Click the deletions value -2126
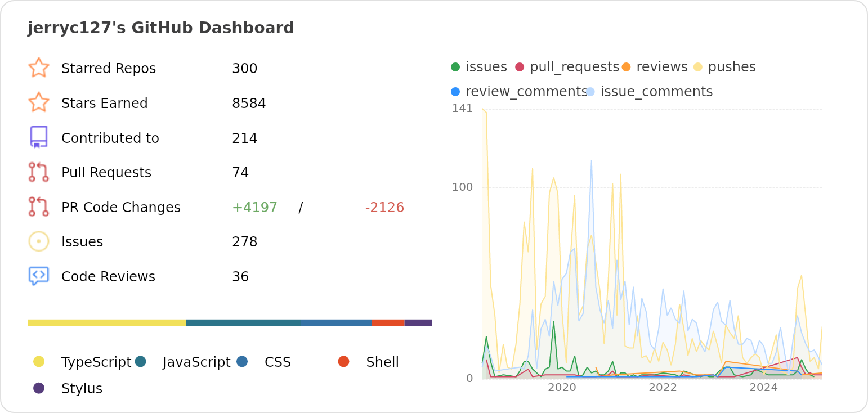The image size is (868, 413). [384, 208]
